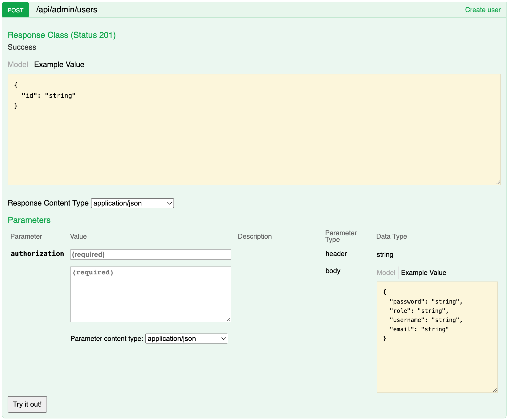Select application/json in Response Content Type
510x420 pixels.
[x=132, y=203]
